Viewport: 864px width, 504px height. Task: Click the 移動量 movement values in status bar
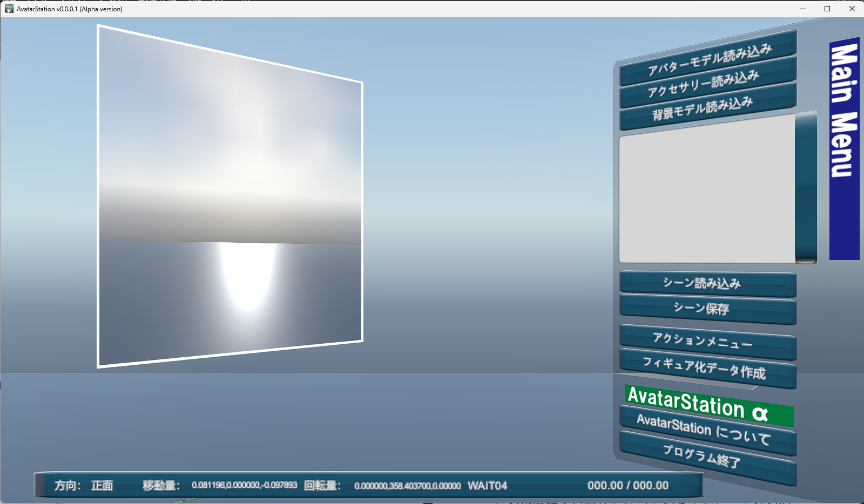(x=244, y=485)
